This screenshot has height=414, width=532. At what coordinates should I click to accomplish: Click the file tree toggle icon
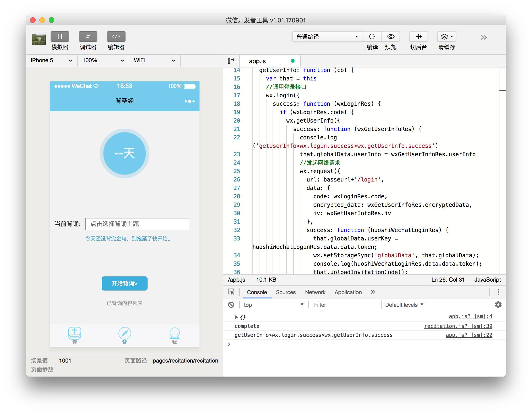coord(231,61)
